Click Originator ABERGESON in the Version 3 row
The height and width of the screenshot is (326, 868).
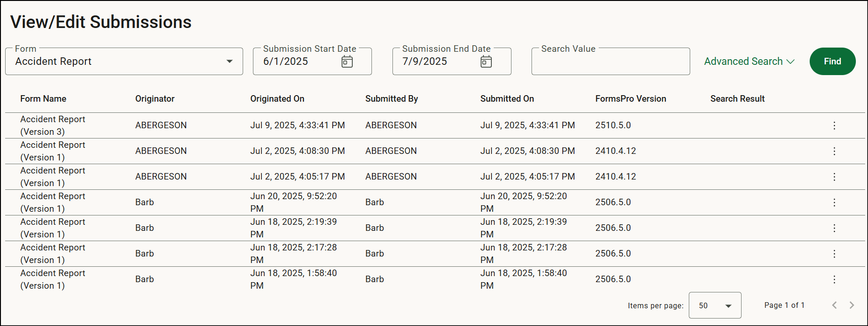(161, 125)
